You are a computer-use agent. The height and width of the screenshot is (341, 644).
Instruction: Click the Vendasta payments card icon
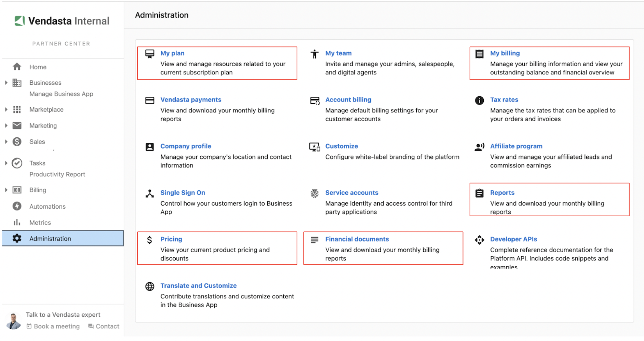click(x=150, y=100)
